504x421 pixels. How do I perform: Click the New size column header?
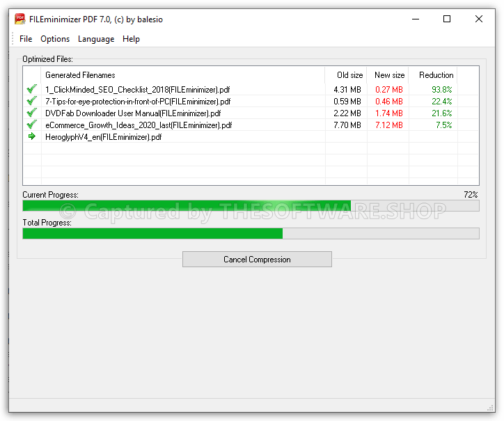[388, 75]
